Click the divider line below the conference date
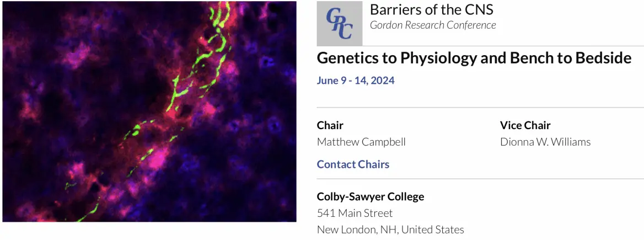Image resolution: width=644 pixels, height=240 pixels. [480, 108]
